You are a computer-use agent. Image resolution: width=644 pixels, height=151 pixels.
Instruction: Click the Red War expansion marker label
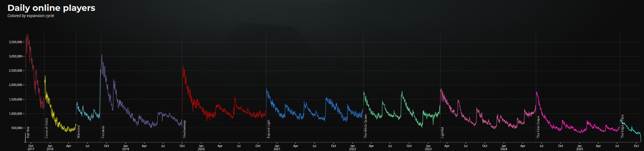click(28, 132)
